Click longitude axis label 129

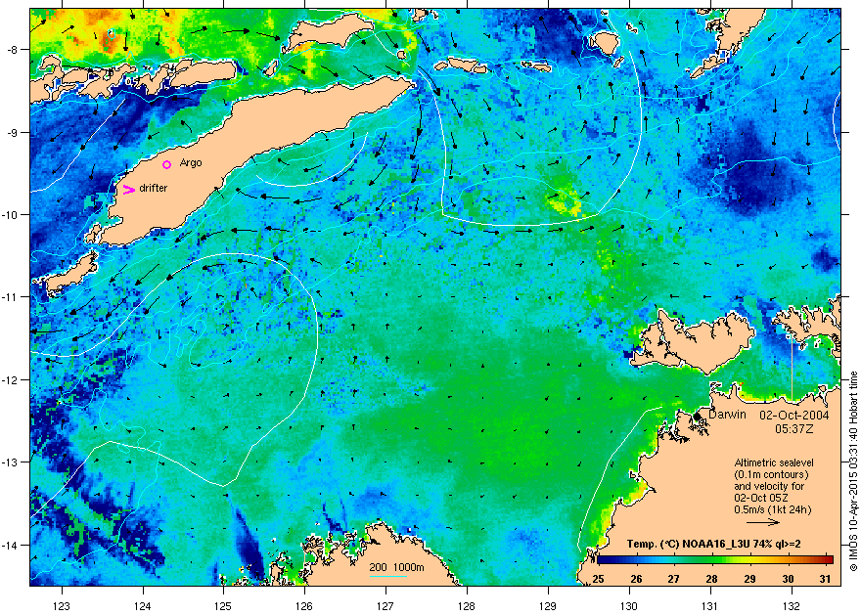click(548, 606)
